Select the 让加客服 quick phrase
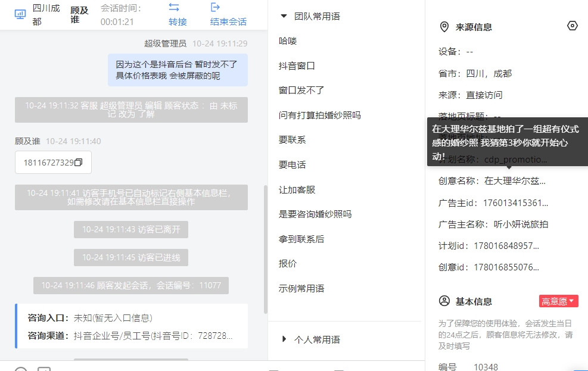This screenshot has height=371, width=588. click(297, 189)
